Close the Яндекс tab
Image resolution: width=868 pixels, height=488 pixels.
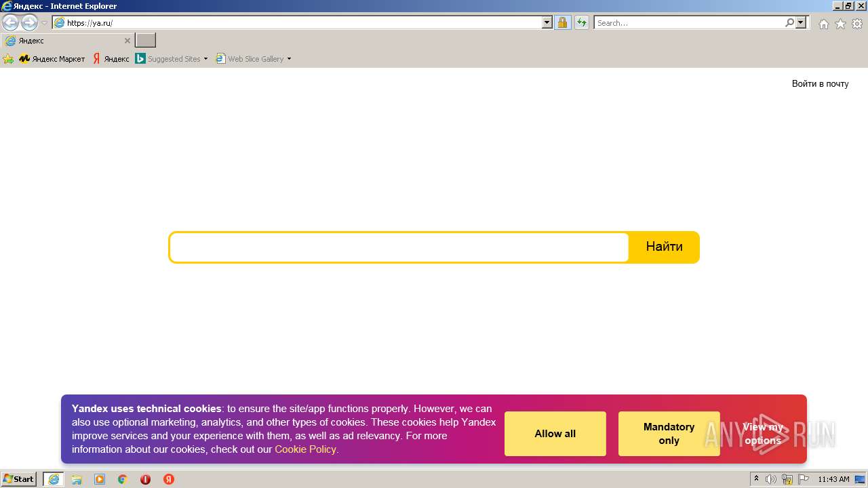tap(127, 41)
